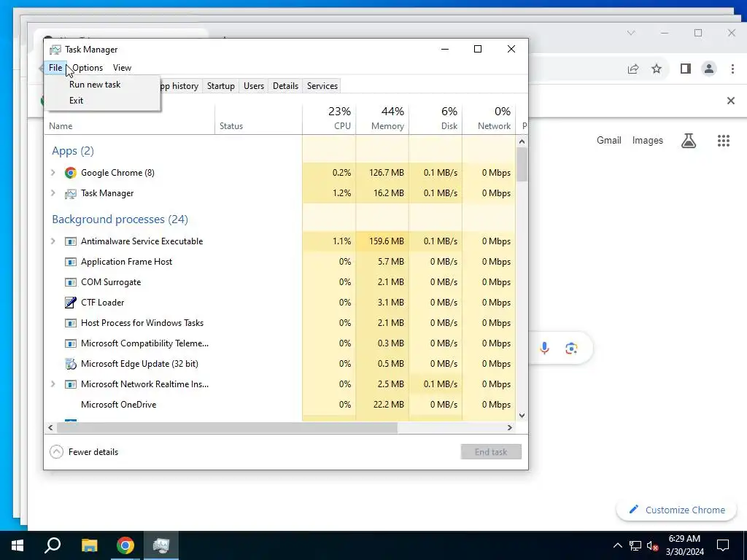
Task: Expand the Task Manager process group
Action: [53, 193]
